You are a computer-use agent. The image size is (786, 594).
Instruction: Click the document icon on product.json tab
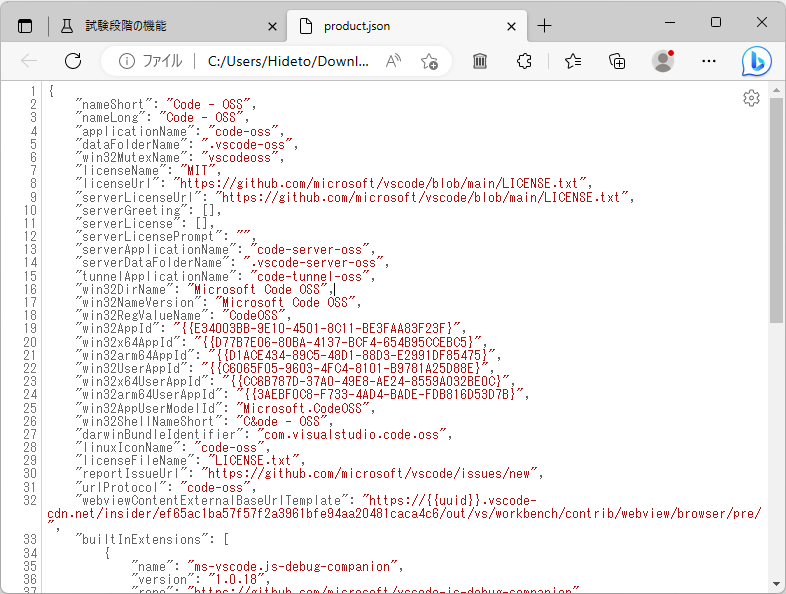tap(305, 26)
